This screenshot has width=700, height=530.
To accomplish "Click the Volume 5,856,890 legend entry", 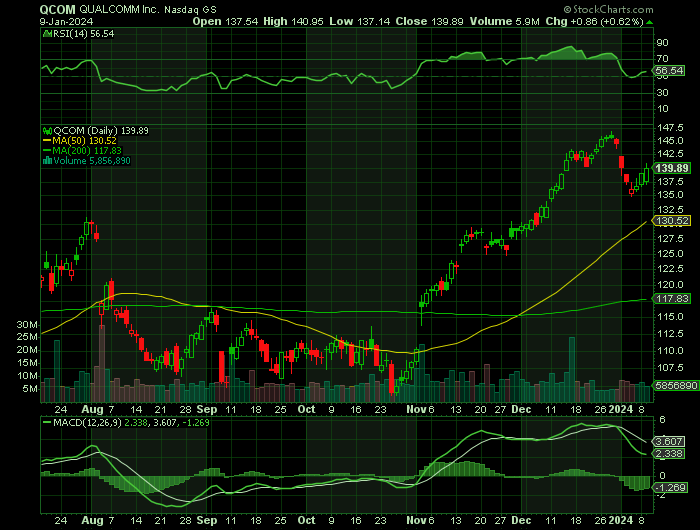I will [x=92, y=161].
